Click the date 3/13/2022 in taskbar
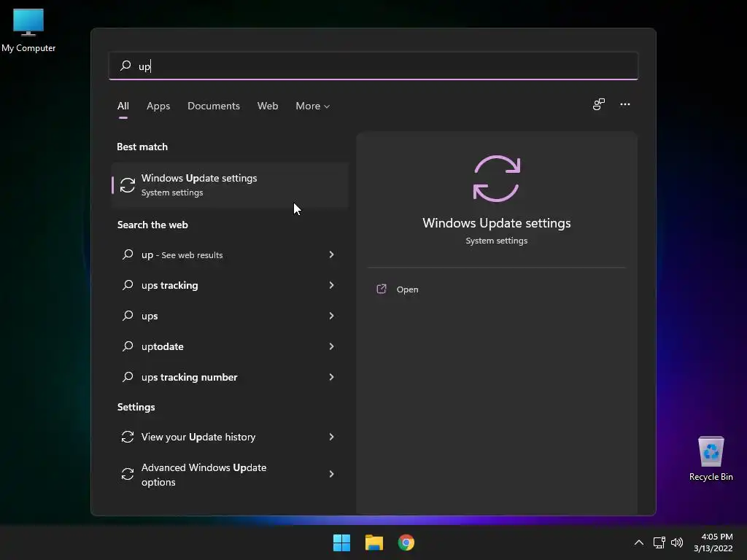Viewport: 747px width, 560px height. click(713, 548)
